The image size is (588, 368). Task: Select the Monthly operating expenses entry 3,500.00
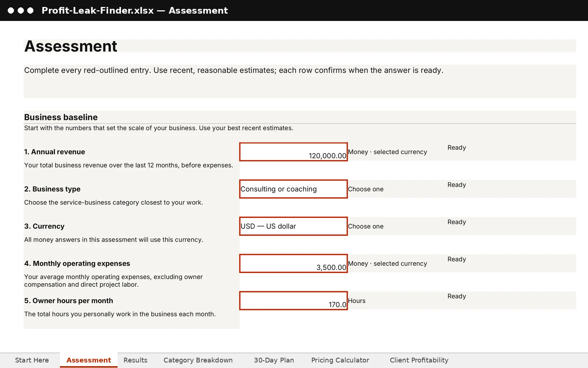[x=293, y=263]
